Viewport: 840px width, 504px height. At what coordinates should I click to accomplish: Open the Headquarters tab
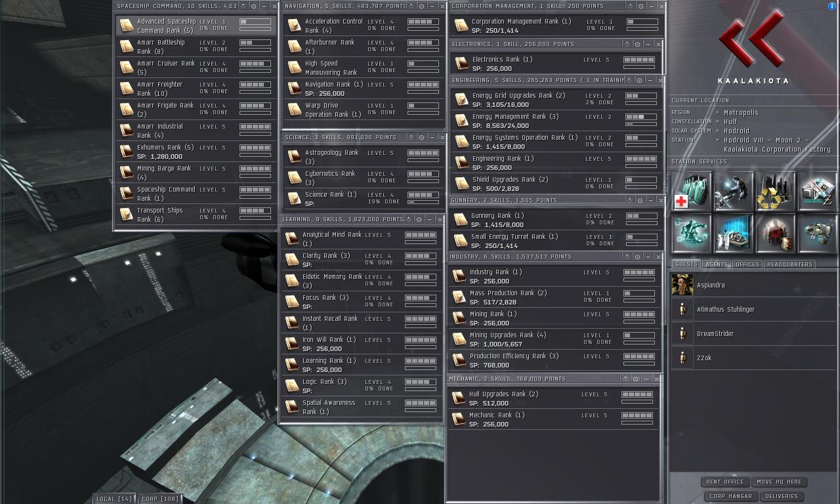(x=789, y=264)
